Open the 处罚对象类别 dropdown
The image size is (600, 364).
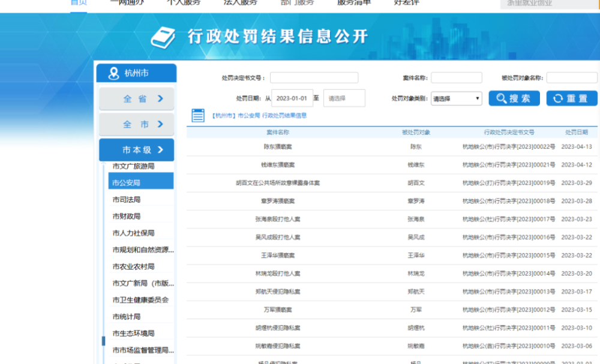click(457, 98)
